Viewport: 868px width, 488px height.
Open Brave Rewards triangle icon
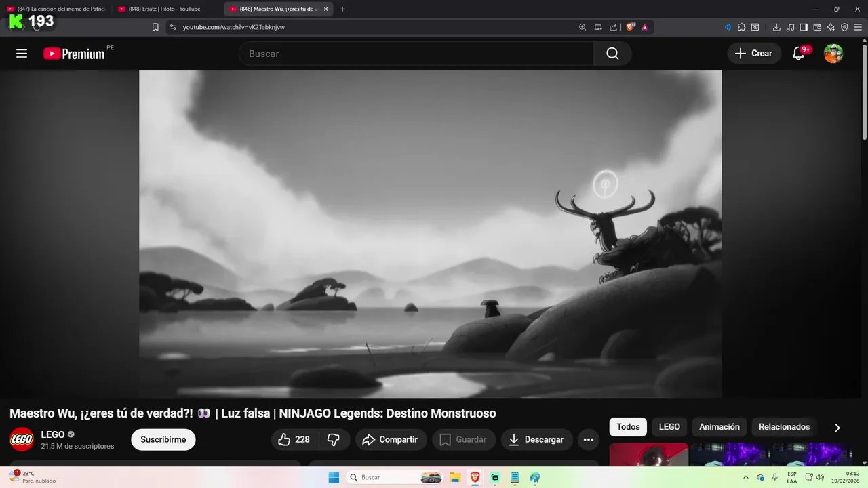644,27
